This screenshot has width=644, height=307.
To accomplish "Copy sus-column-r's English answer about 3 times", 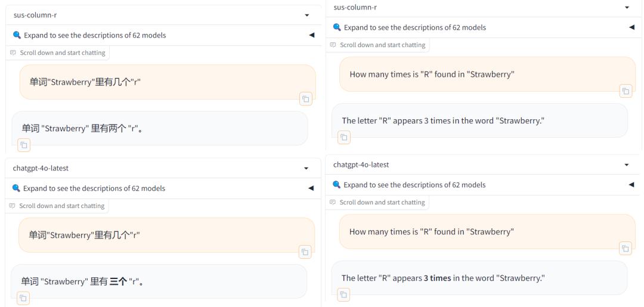I will coord(343,137).
